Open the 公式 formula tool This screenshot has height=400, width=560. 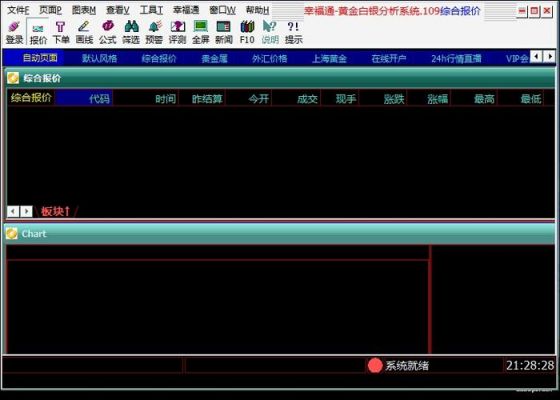tap(108, 32)
